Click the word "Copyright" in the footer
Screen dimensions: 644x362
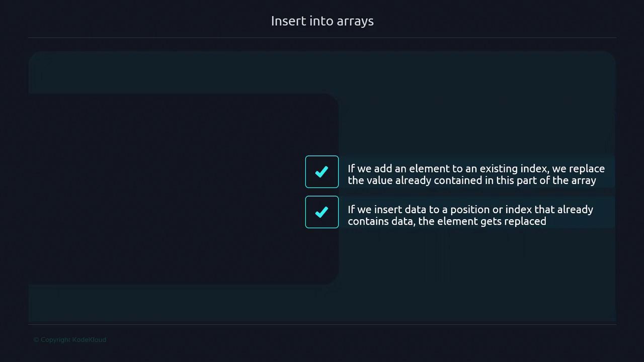[55, 340]
